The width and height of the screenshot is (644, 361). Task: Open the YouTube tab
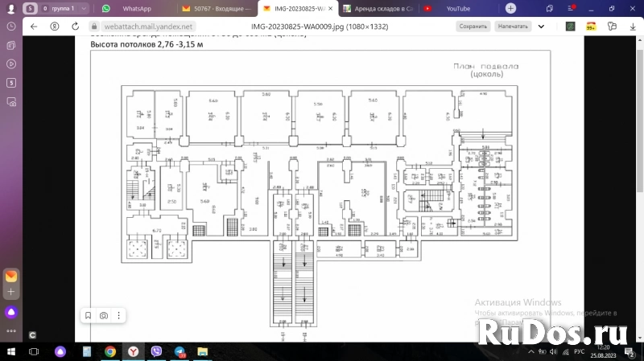coord(457,8)
